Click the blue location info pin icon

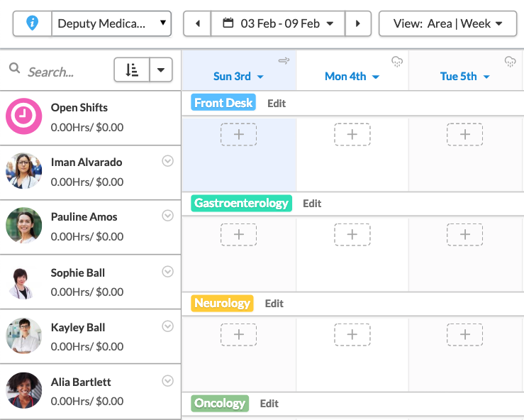pos(32,23)
